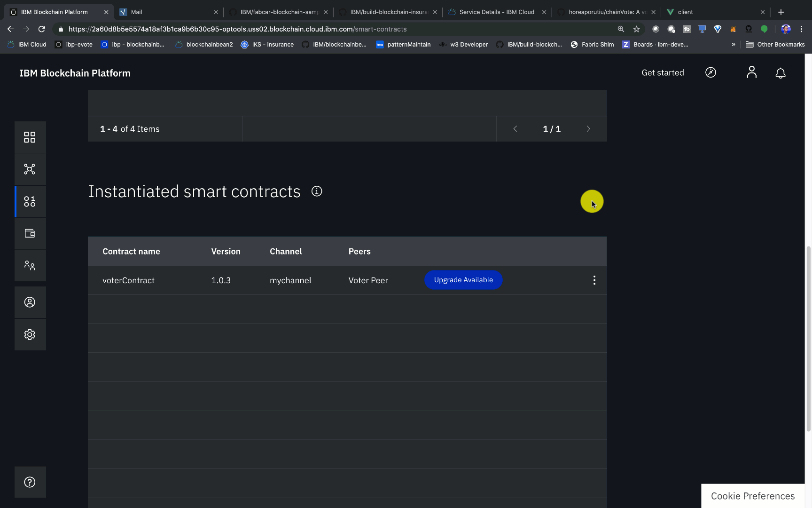The height and width of the screenshot is (508, 812).
Task: Click the browser address bar URL
Action: tap(237, 29)
